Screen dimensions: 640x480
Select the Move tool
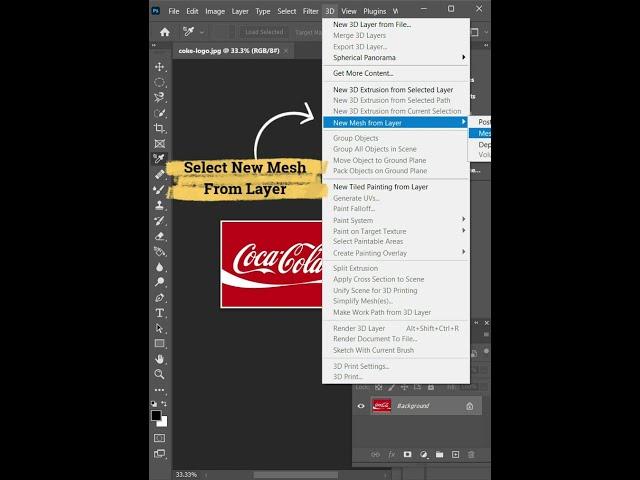click(159, 67)
